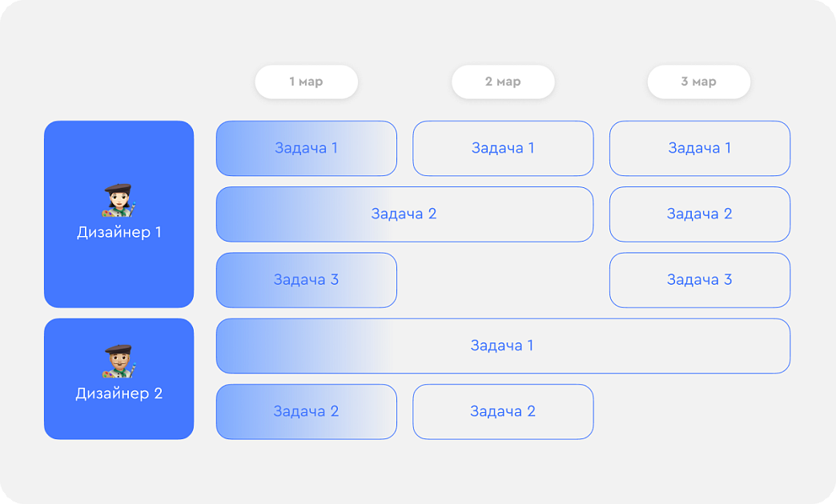Click Дизайнер 1's Задача 3 on 3 мар
Image resolution: width=836 pixels, height=504 pixels.
point(700,280)
